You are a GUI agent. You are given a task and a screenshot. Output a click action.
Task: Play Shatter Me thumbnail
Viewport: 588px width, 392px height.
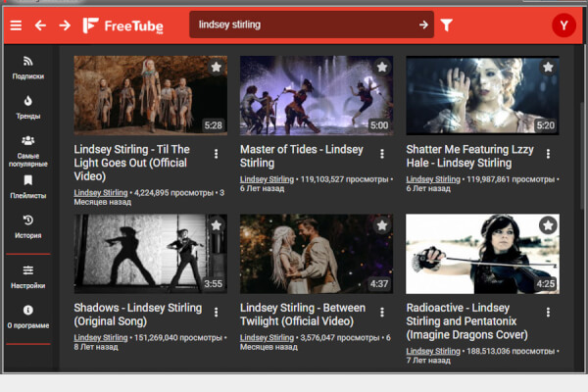(482, 95)
